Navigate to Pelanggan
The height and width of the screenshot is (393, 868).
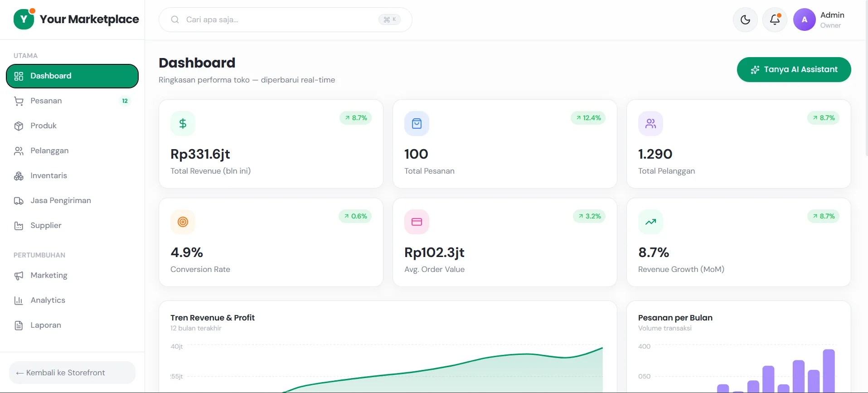72,151
